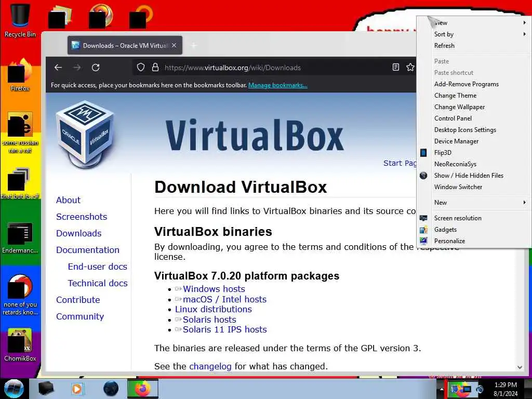The image size is (532, 399).
Task: Click the volume icon in system tray
Action: coord(480,389)
